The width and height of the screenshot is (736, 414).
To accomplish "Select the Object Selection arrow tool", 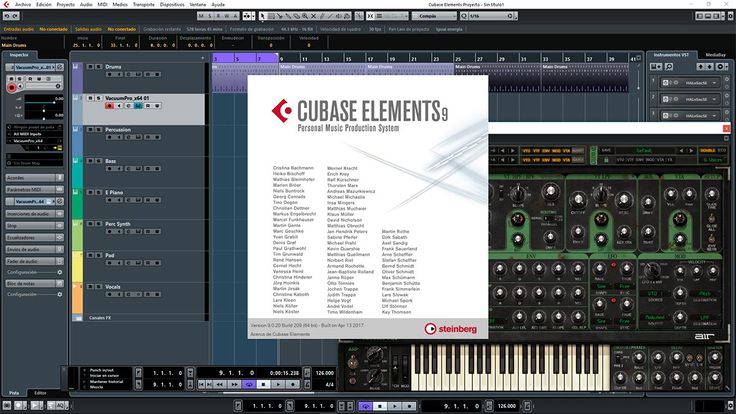I will [262, 16].
